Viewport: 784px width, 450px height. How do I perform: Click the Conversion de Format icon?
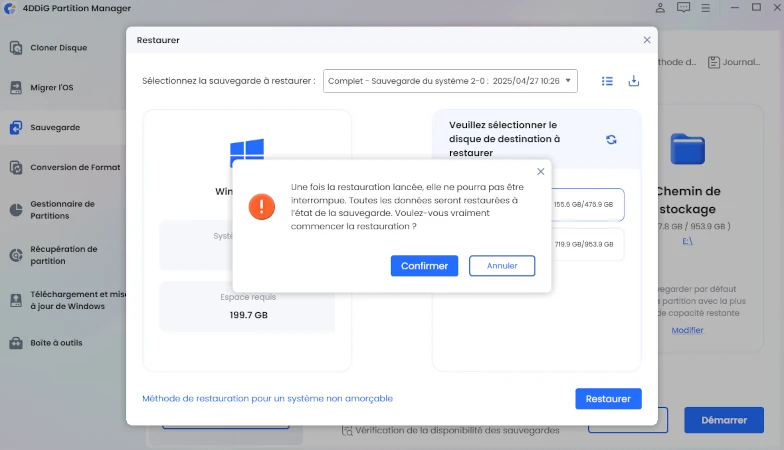click(x=16, y=168)
